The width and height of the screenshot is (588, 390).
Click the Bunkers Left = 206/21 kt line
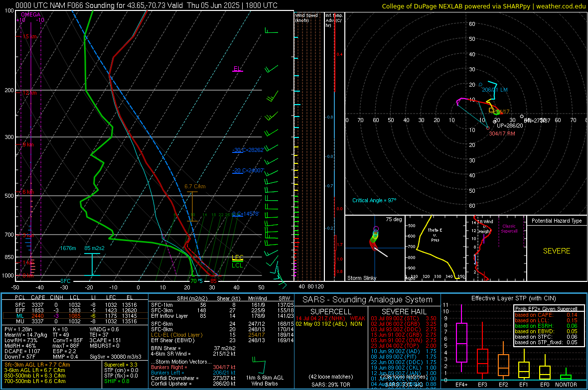pos(193,373)
